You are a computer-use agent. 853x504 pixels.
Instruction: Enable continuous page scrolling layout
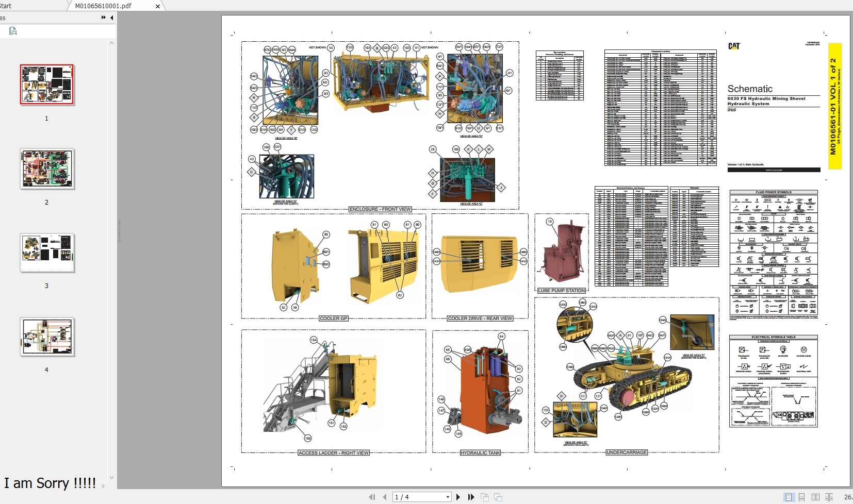point(802,497)
